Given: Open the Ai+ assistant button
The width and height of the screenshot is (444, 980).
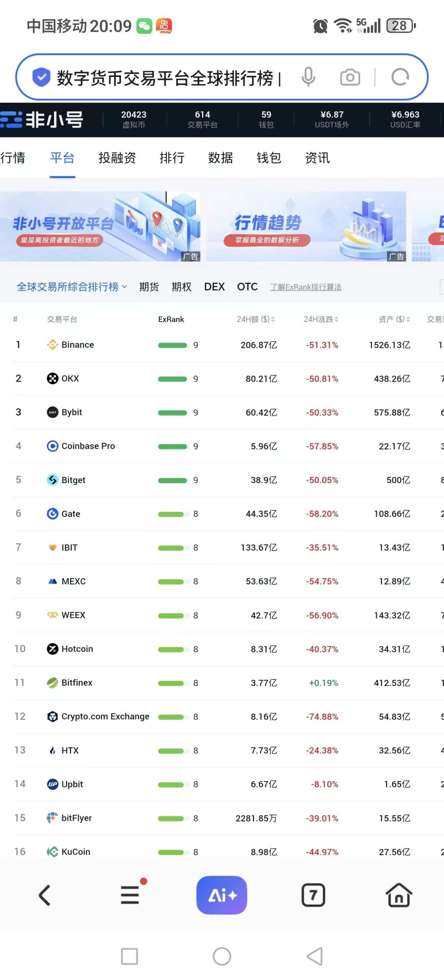Looking at the screenshot, I should [222, 895].
